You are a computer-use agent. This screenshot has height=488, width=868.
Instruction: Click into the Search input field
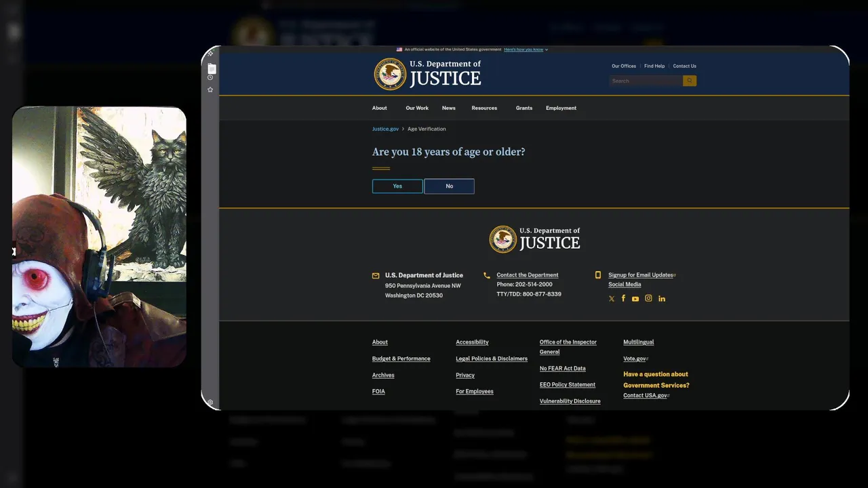pyautogui.click(x=646, y=81)
